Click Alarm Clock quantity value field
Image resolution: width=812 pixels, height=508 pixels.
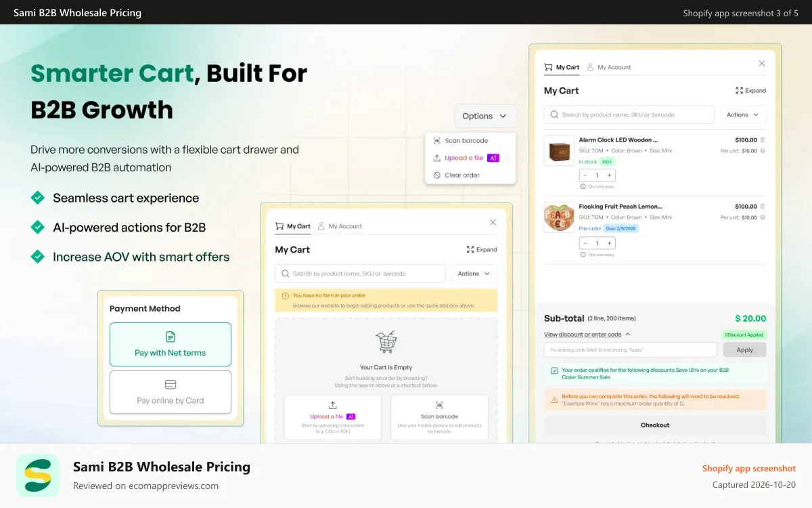point(597,175)
